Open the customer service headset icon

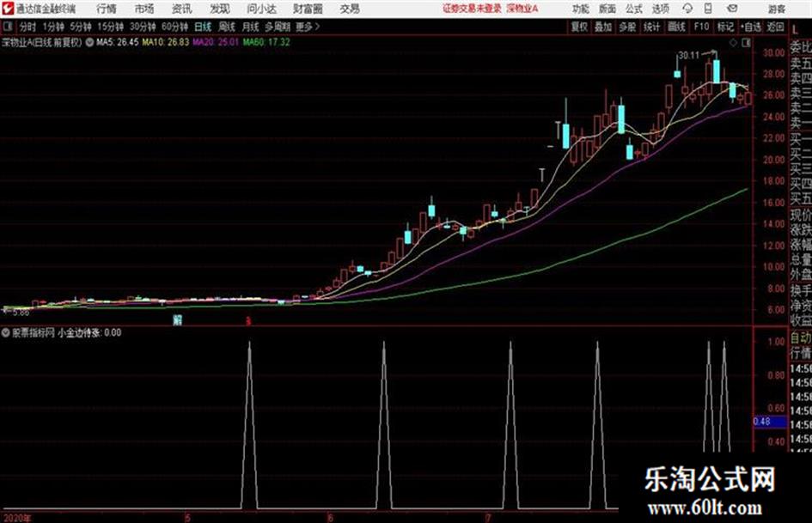point(687,9)
